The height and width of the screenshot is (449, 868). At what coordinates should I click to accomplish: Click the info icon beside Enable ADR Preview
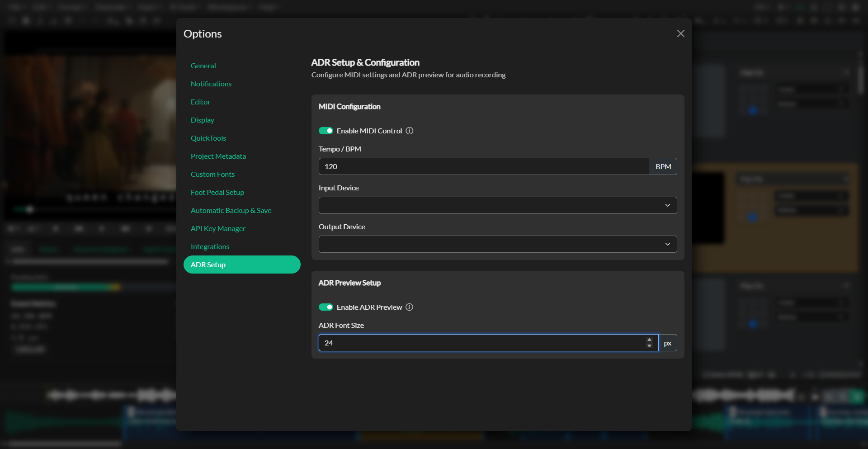pos(409,307)
